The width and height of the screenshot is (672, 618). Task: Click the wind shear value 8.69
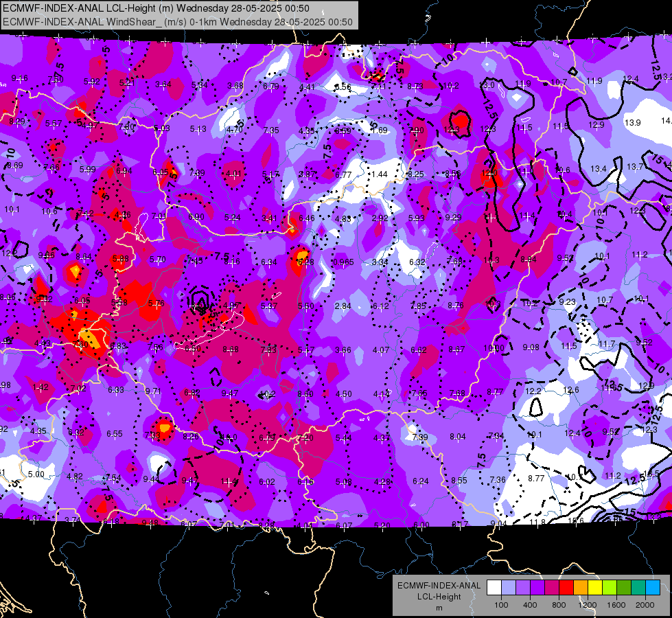(15, 165)
